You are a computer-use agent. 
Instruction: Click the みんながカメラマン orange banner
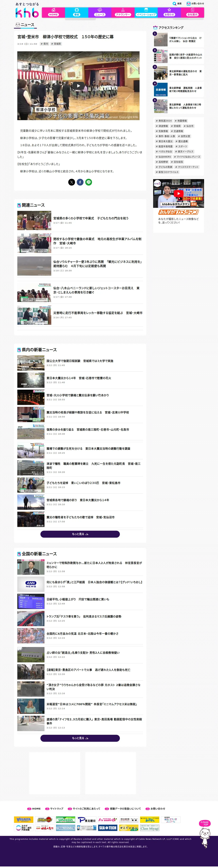tap(178, 212)
